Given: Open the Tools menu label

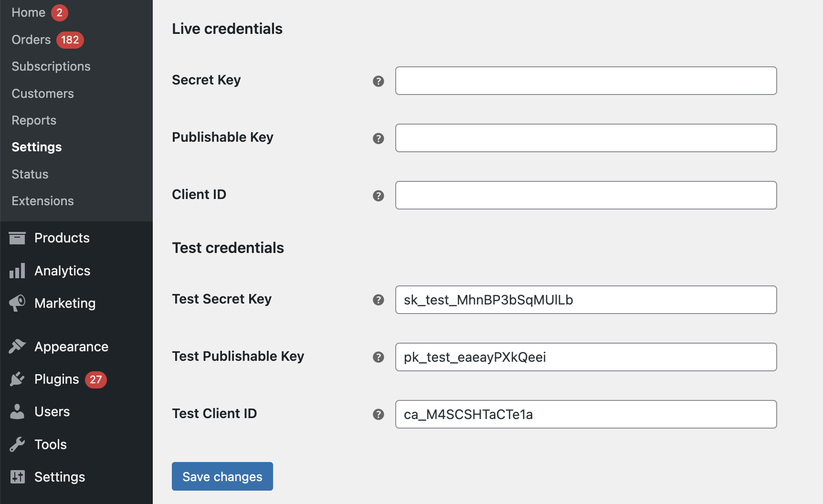Looking at the screenshot, I should click(51, 444).
